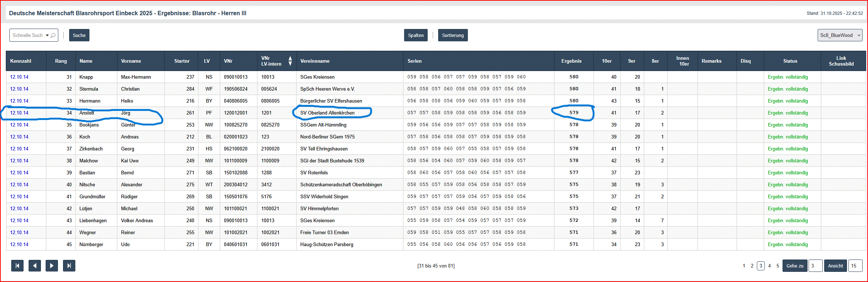
Task: Select page 1 in pagination
Action: click(x=744, y=266)
